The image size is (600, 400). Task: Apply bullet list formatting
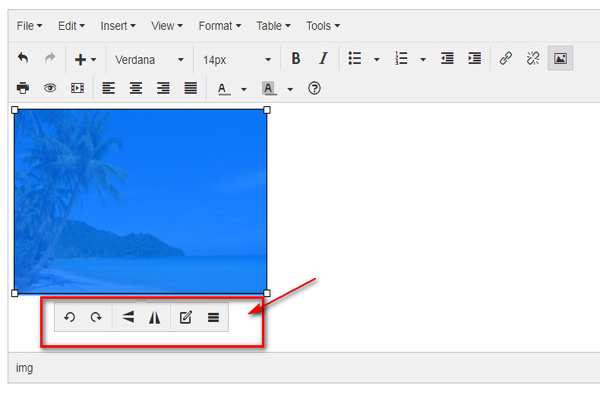(x=355, y=59)
